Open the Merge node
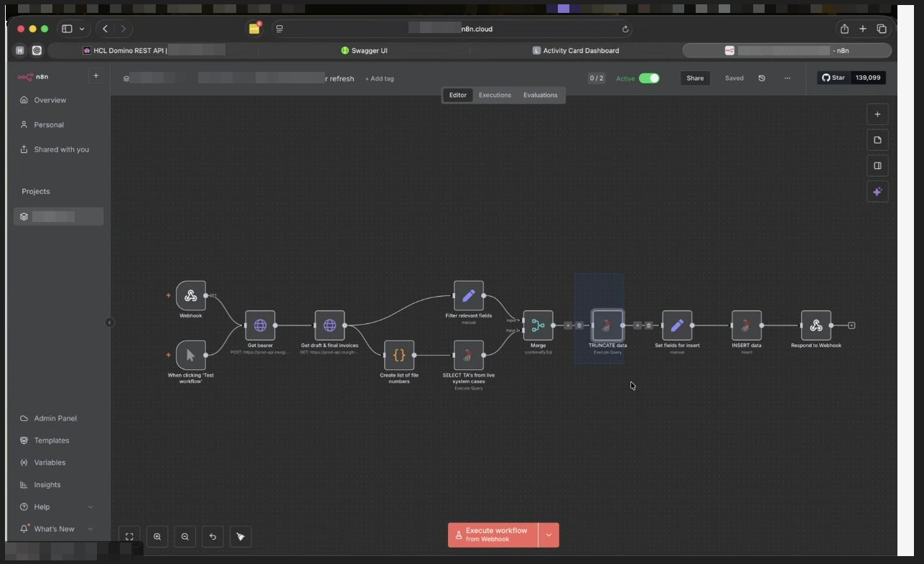924x564 pixels. (538, 325)
